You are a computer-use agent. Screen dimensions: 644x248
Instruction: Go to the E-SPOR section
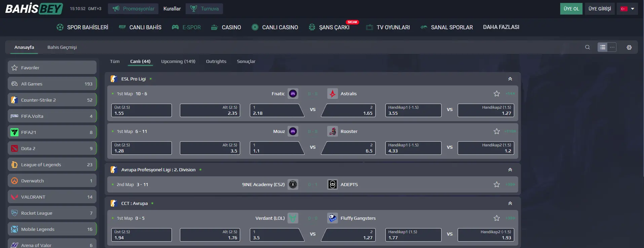tap(186, 27)
